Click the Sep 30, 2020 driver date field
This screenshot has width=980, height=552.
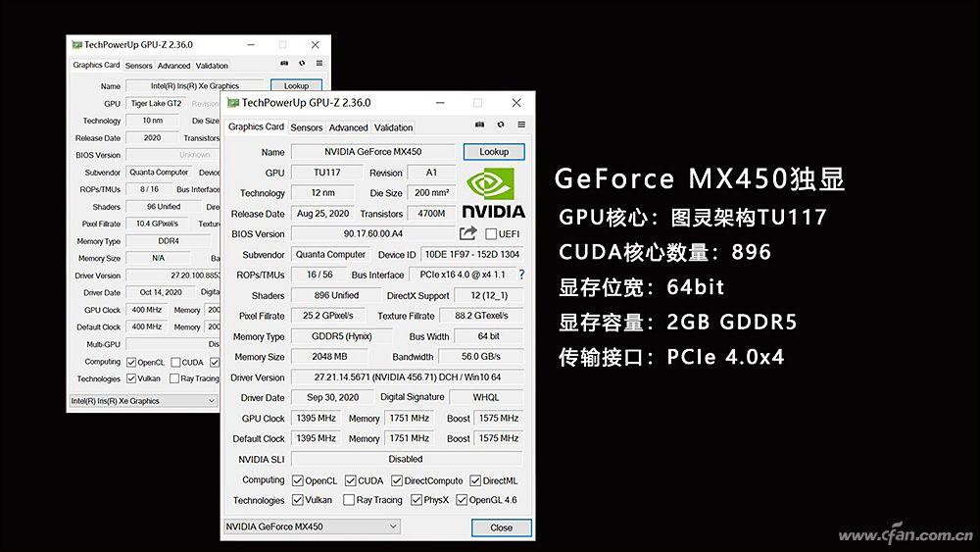click(332, 397)
